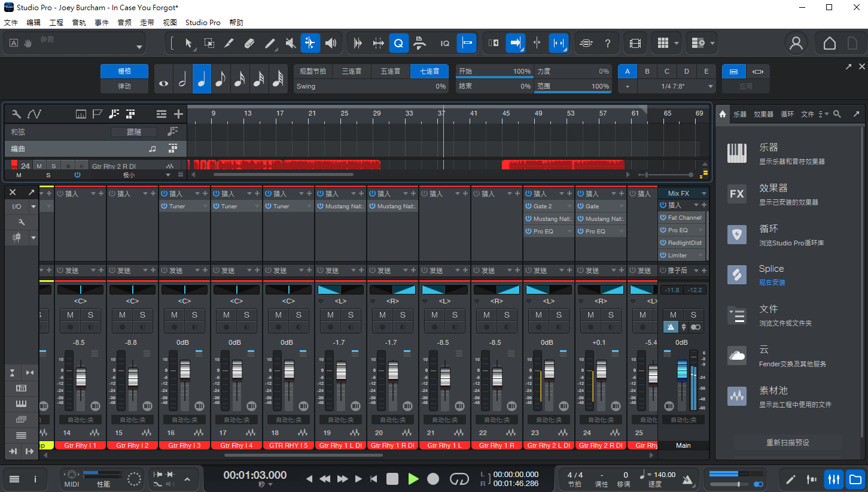Start playback with the green play button
The height and width of the screenshot is (492, 868).
coord(413,478)
